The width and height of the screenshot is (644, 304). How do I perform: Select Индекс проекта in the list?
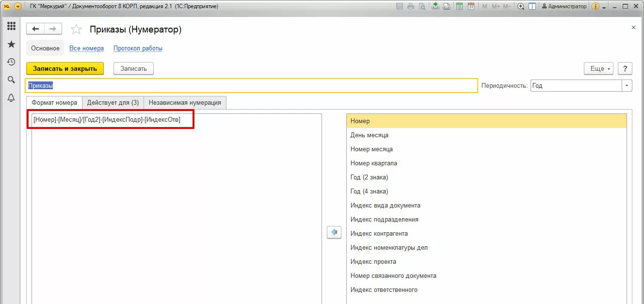486,262
